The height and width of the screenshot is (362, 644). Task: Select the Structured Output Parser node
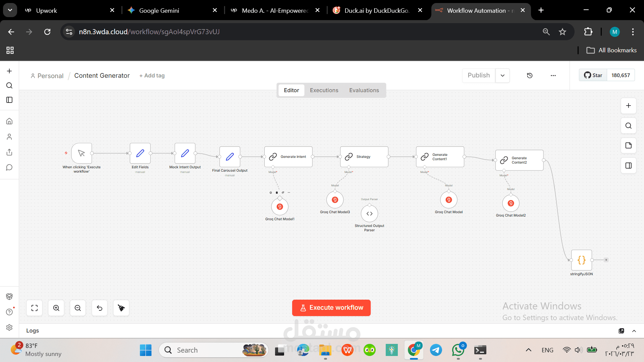369,214
